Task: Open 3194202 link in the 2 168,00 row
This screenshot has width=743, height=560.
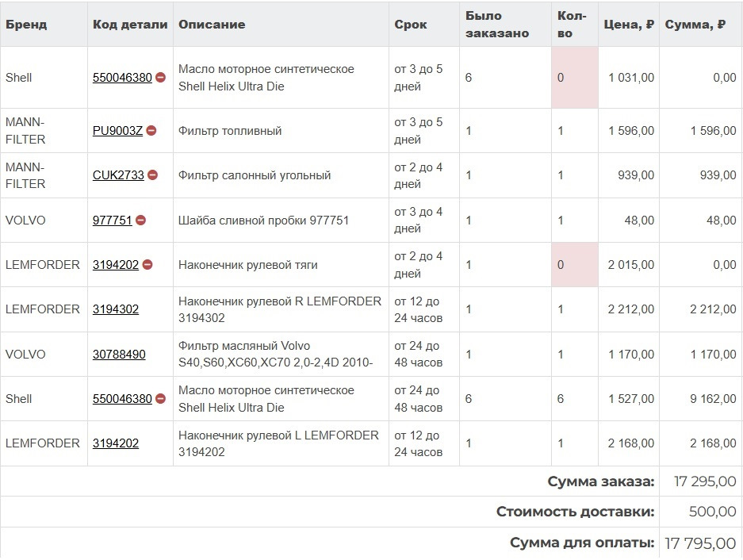Action: [x=116, y=443]
